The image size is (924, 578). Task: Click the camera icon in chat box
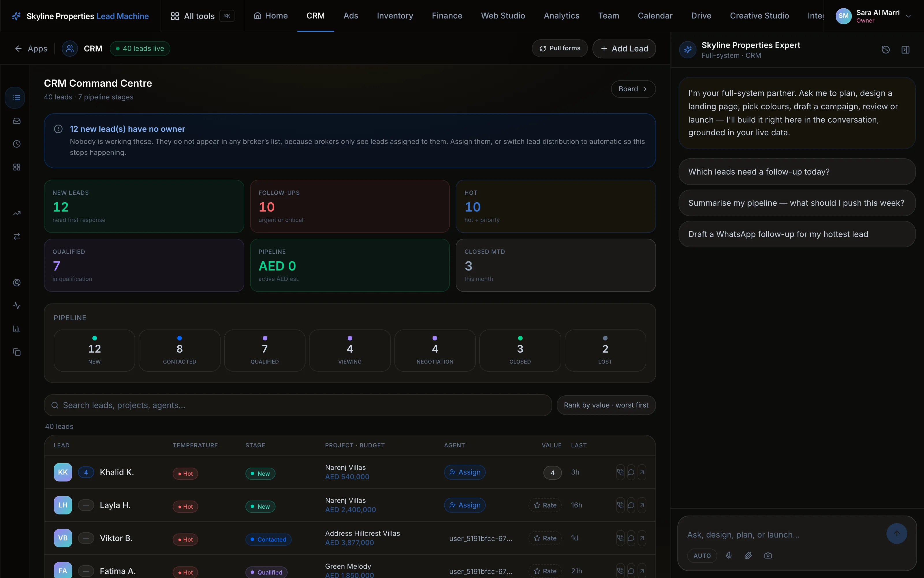click(x=768, y=555)
